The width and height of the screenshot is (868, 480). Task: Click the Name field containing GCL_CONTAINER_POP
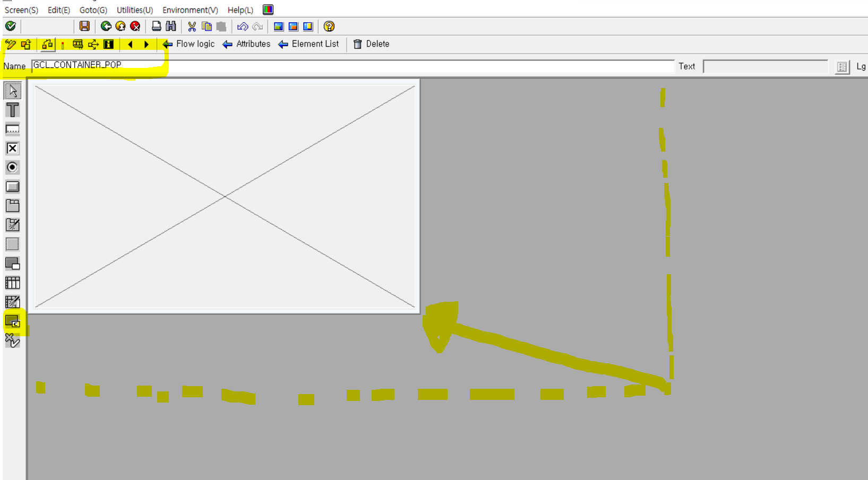pos(353,66)
